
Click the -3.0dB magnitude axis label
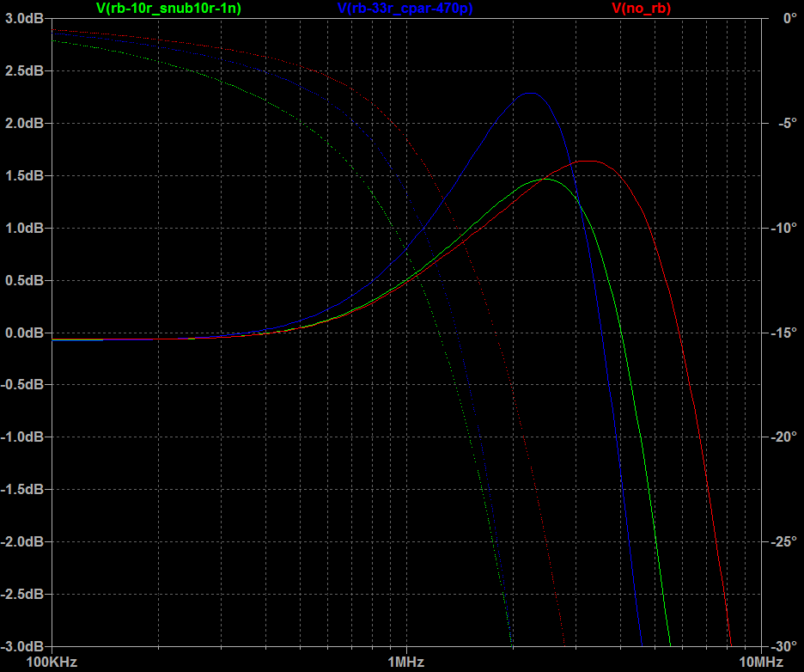22,646
